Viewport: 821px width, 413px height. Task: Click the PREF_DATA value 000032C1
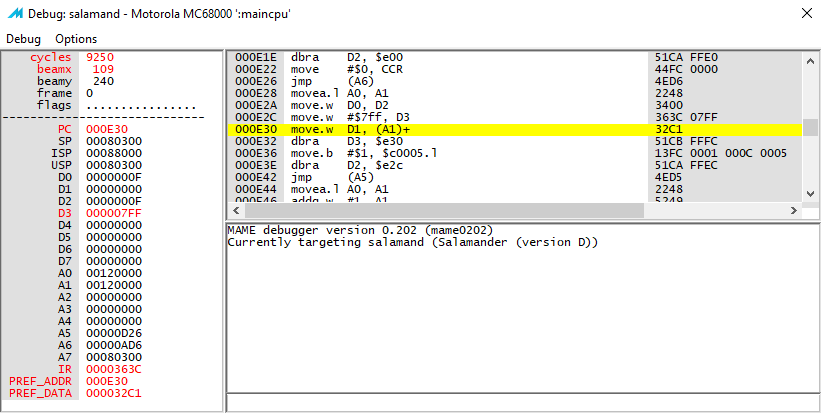point(114,393)
